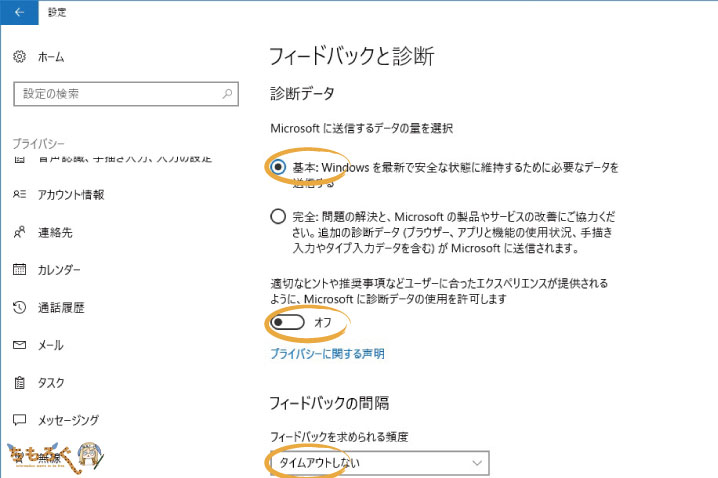This screenshot has width=718, height=478.
Task: Open アカウント情報 settings
Action: [71, 195]
